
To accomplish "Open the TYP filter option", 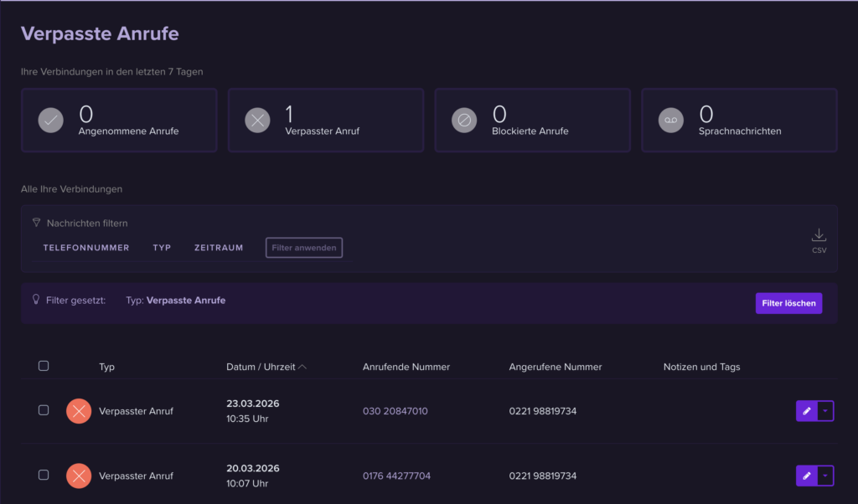I will tap(162, 248).
